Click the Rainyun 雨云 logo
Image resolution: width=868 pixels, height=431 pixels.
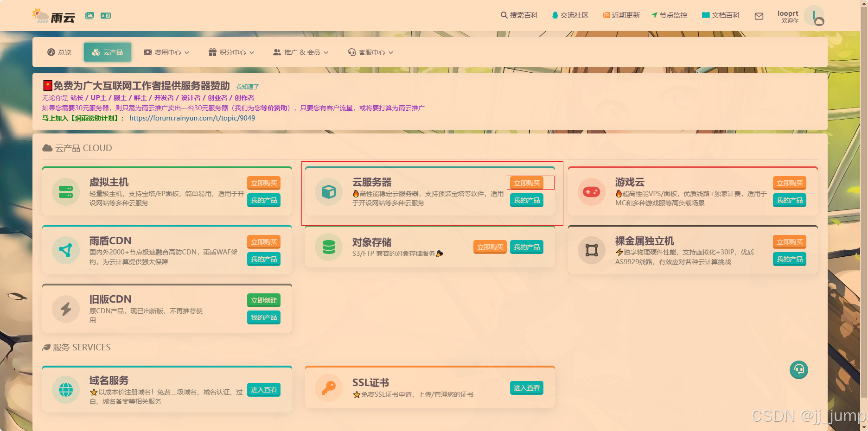click(x=52, y=15)
